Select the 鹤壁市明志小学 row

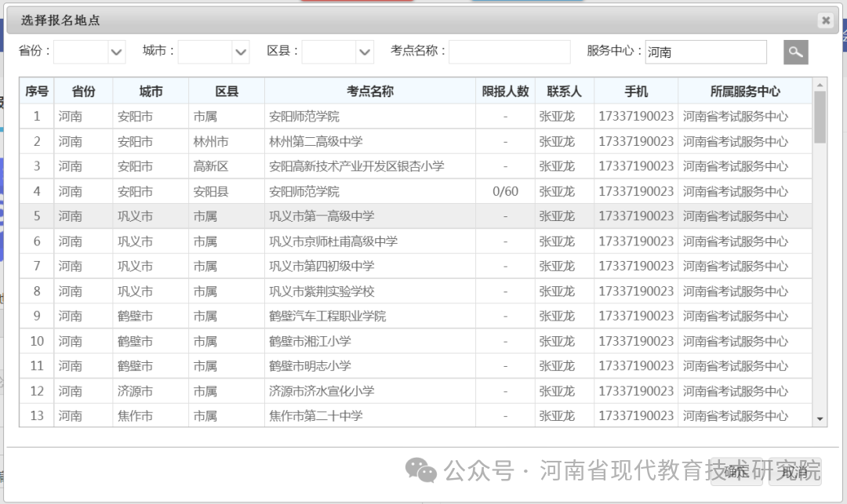(x=416, y=366)
